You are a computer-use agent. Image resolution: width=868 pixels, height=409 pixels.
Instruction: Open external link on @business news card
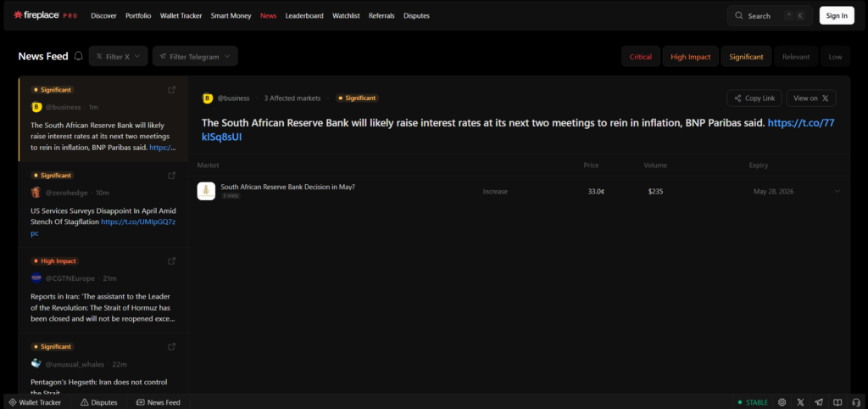171,90
